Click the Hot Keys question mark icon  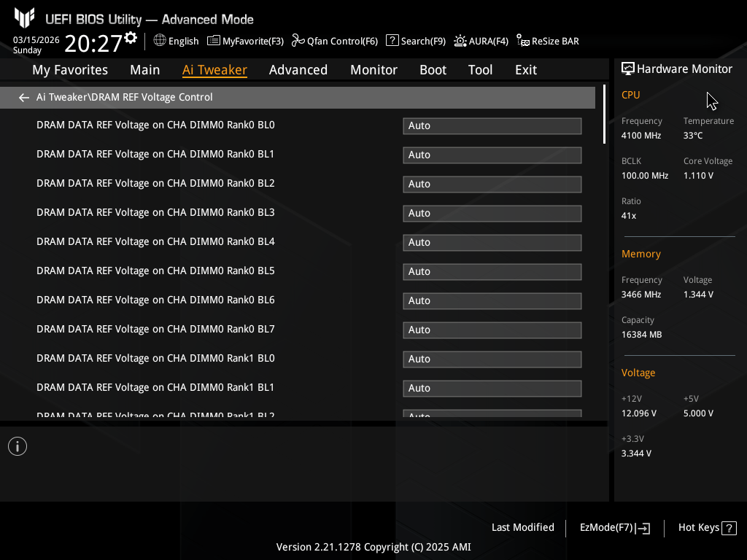(729, 528)
